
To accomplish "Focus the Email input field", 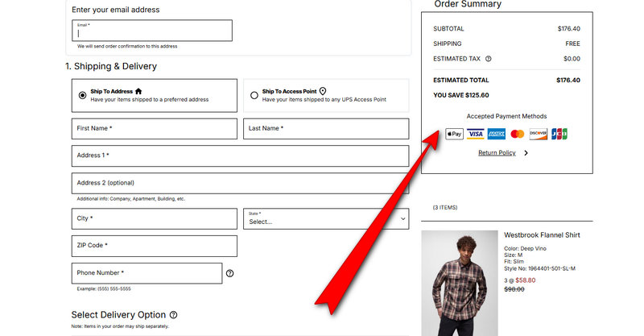I will [x=152, y=31].
